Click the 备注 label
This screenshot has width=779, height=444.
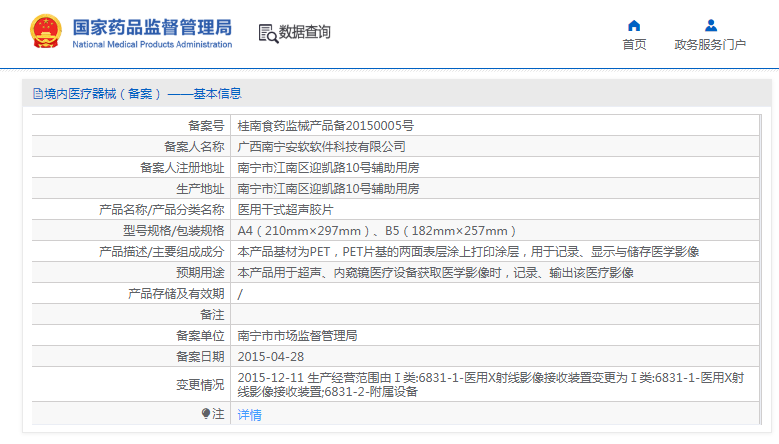[212, 315]
